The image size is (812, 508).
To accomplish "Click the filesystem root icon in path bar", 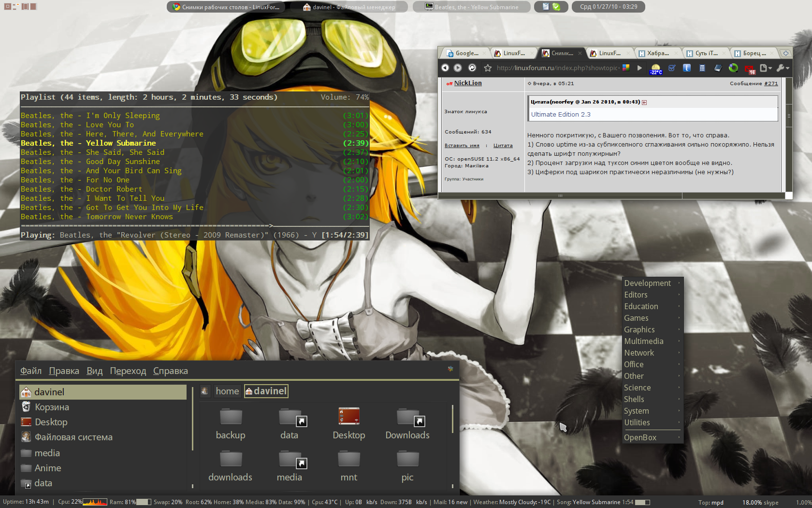I will (x=205, y=391).
